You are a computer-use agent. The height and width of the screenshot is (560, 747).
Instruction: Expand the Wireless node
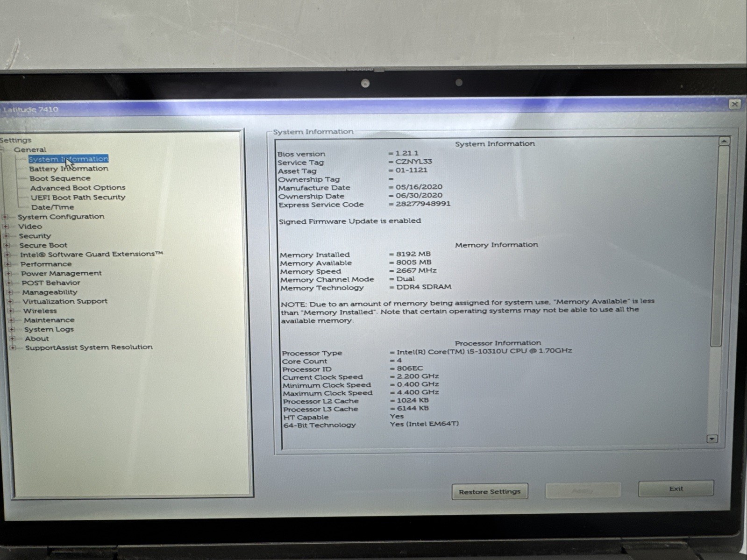pos(11,311)
